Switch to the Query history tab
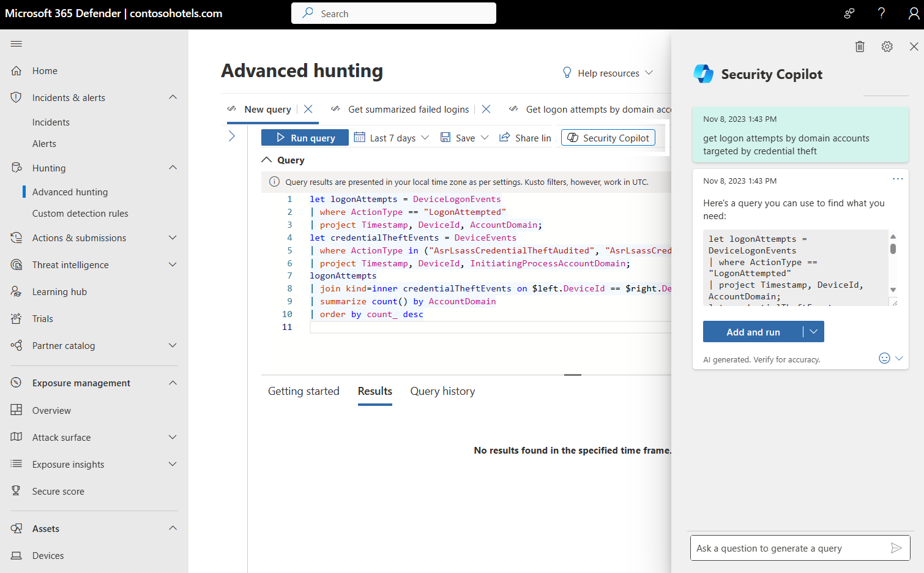The height and width of the screenshot is (573, 924). click(442, 391)
